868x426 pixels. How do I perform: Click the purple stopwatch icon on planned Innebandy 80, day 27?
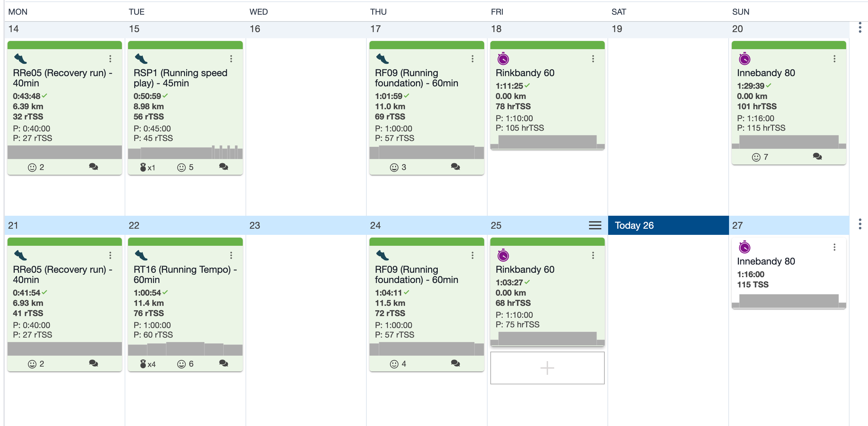(x=744, y=247)
